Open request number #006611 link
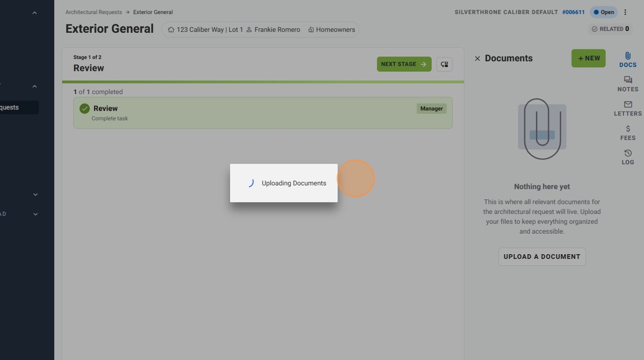Image resolution: width=644 pixels, height=360 pixels. point(573,12)
